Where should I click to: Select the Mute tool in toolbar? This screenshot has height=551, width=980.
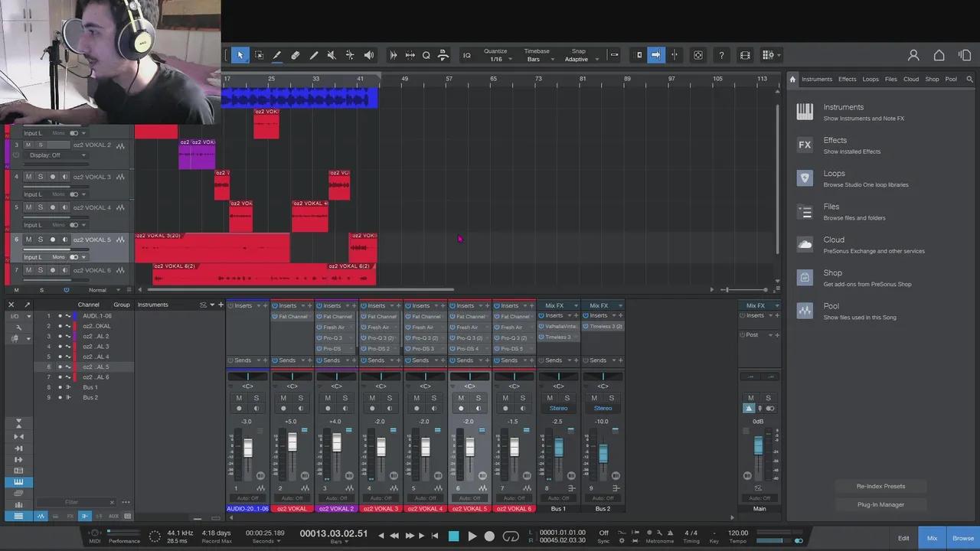(x=332, y=55)
